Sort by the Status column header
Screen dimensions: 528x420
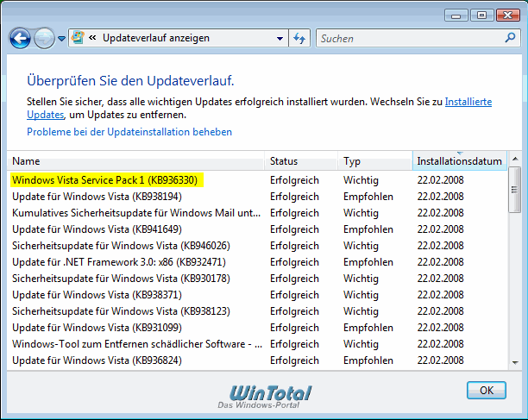(301, 161)
